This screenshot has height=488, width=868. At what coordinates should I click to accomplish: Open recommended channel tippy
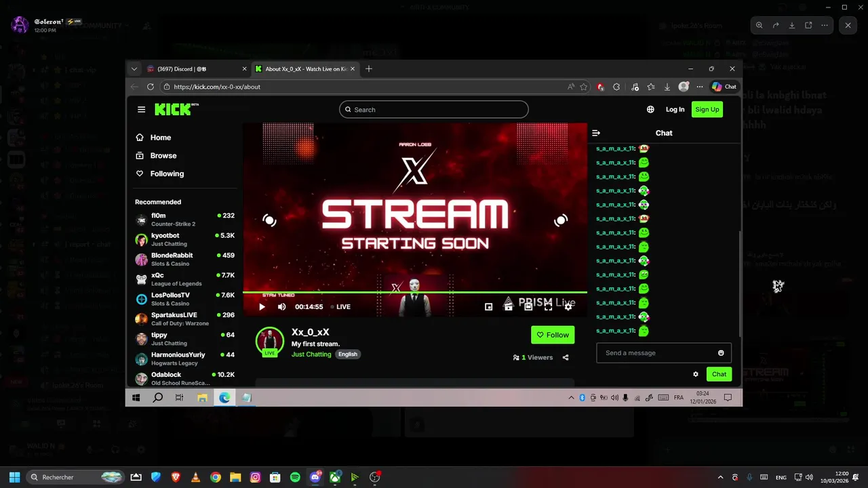click(x=185, y=339)
